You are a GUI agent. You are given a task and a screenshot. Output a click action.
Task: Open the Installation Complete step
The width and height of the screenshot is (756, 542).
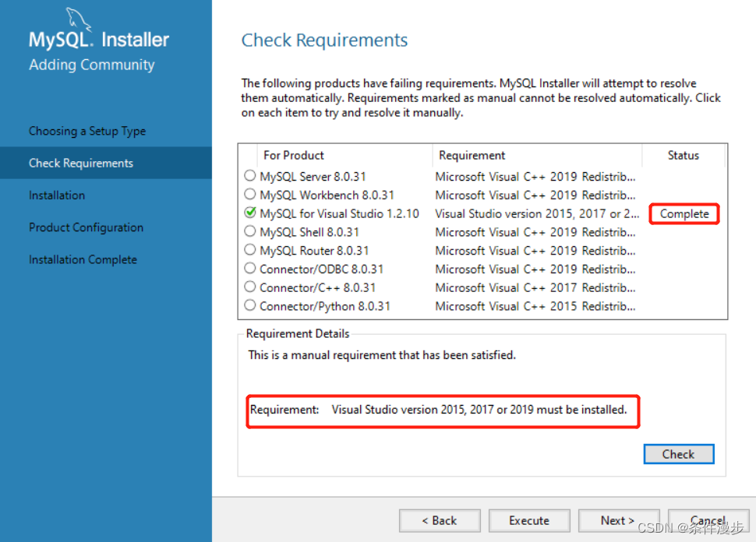pos(83,259)
